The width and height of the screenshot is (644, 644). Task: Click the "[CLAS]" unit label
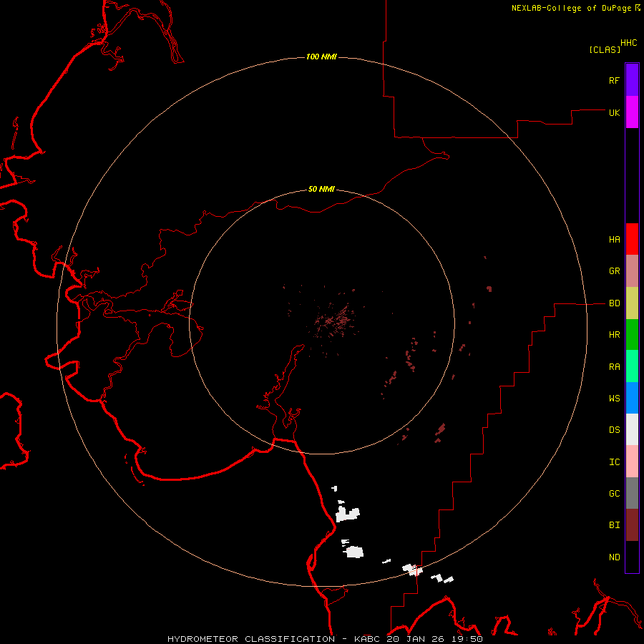point(605,49)
